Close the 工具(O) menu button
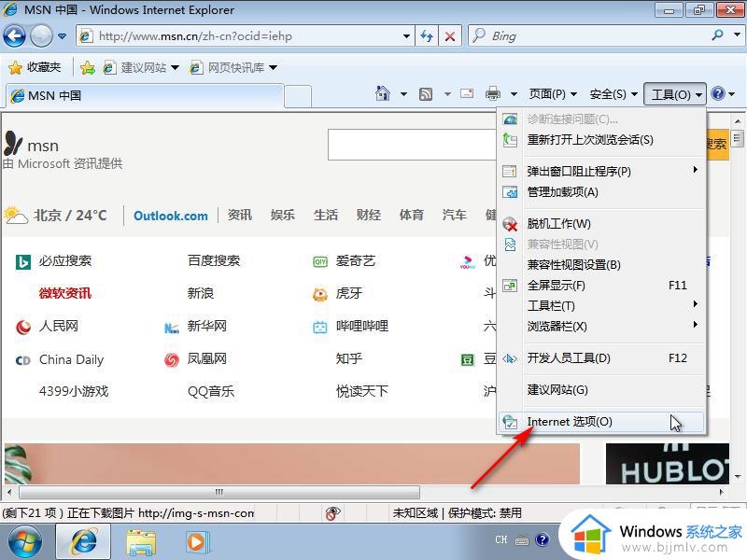747x560 pixels. (674, 94)
